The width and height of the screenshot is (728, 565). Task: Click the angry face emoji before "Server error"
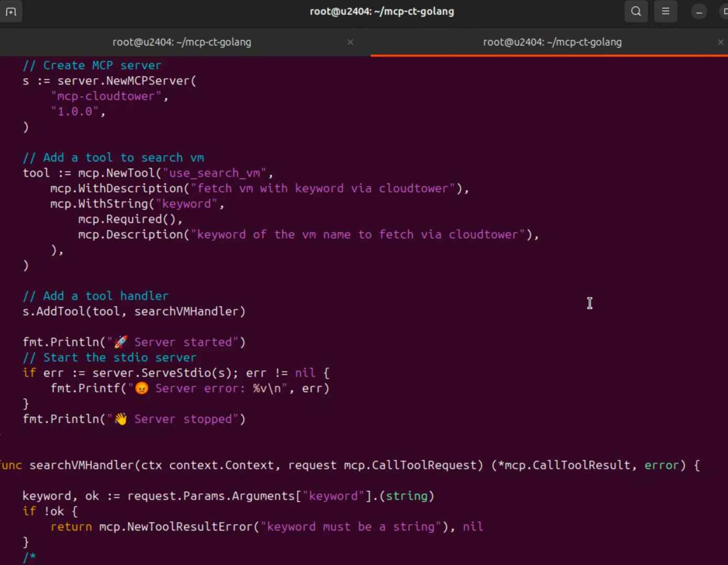point(142,388)
